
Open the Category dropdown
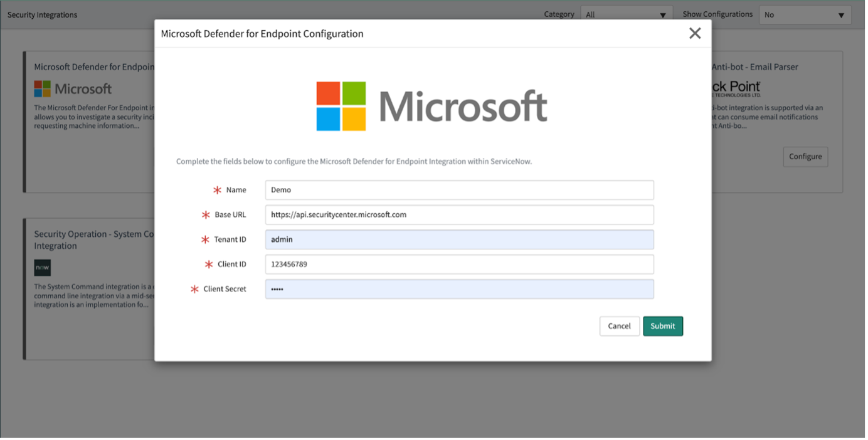tap(626, 14)
